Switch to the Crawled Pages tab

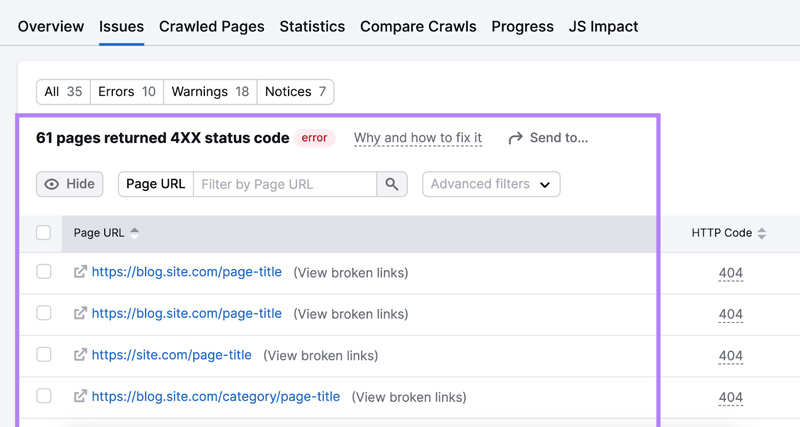[211, 26]
